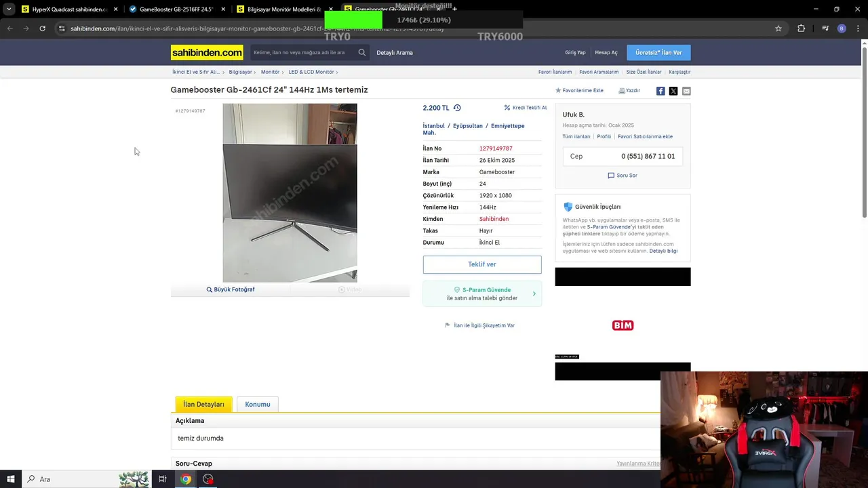This screenshot has width=868, height=488.
Task: Click the Teklif ver button
Action: (x=482, y=264)
